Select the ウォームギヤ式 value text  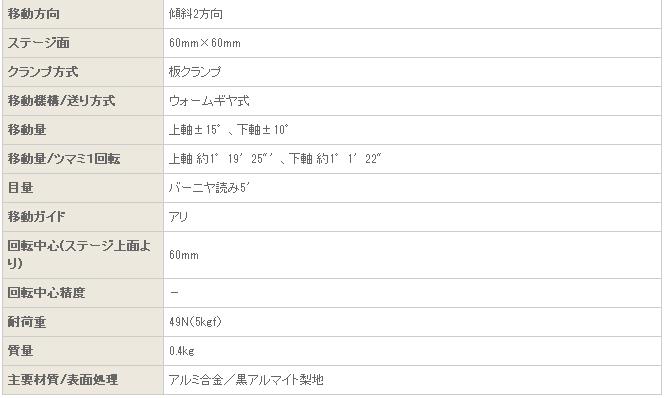coord(209,101)
